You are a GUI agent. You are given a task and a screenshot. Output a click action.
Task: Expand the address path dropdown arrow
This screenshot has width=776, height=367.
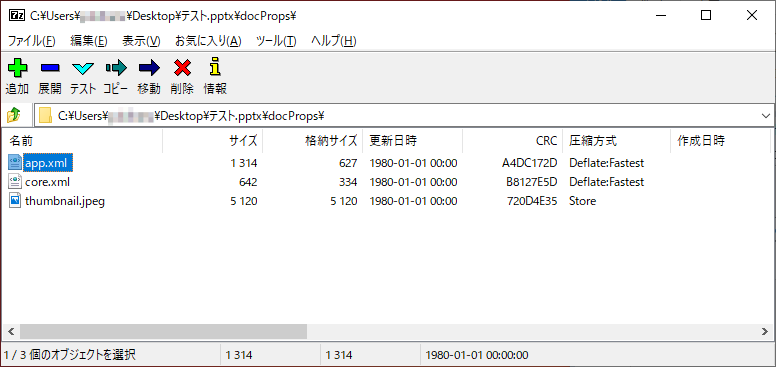tap(766, 116)
